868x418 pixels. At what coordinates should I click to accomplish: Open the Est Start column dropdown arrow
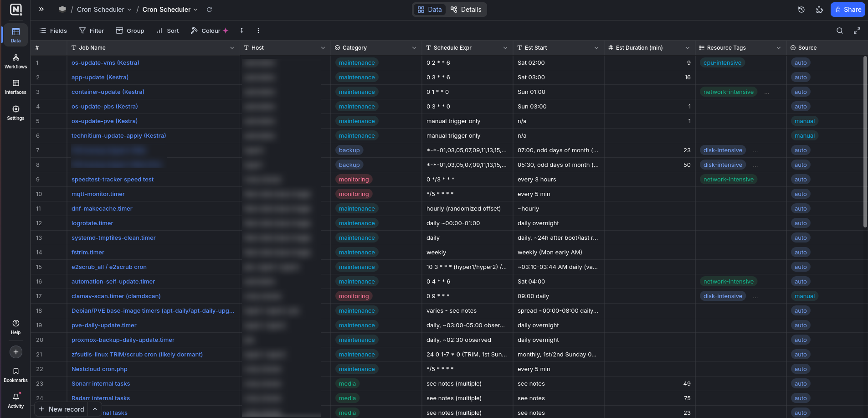[596, 48]
